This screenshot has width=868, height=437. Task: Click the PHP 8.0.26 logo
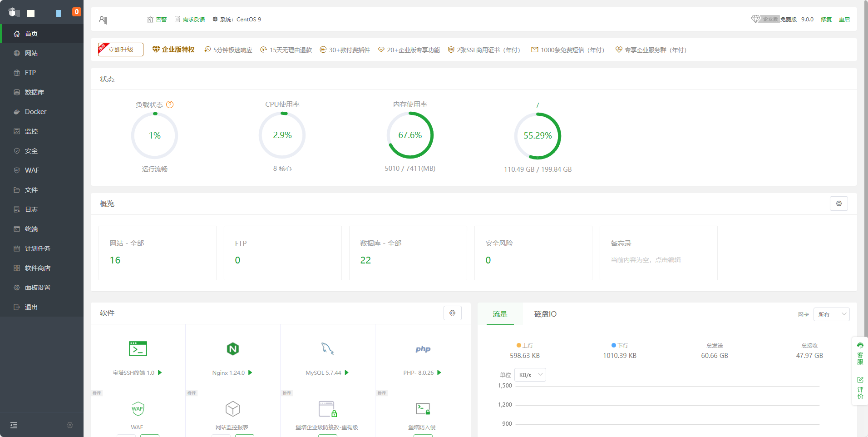click(423, 349)
